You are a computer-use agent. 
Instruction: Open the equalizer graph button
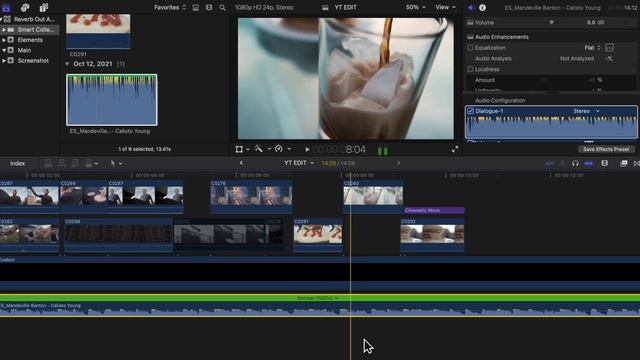[x=609, y=48]
